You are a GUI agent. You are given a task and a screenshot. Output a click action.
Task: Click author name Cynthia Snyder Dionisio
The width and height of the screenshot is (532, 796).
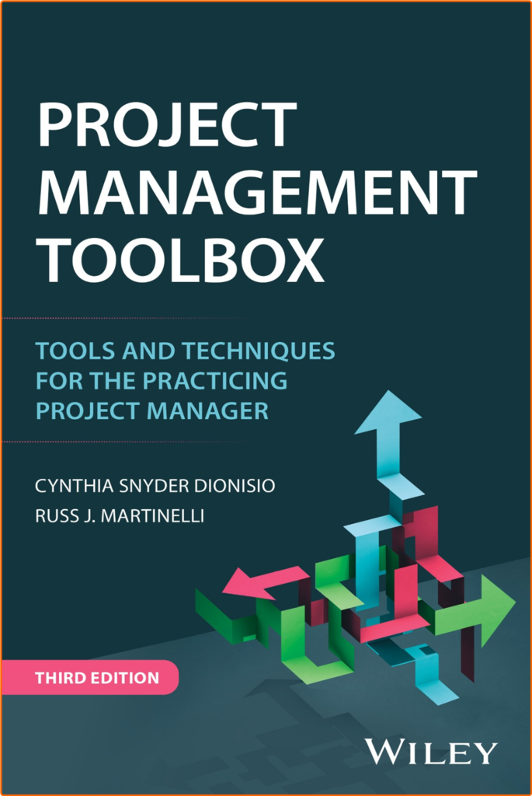[155, 486]
